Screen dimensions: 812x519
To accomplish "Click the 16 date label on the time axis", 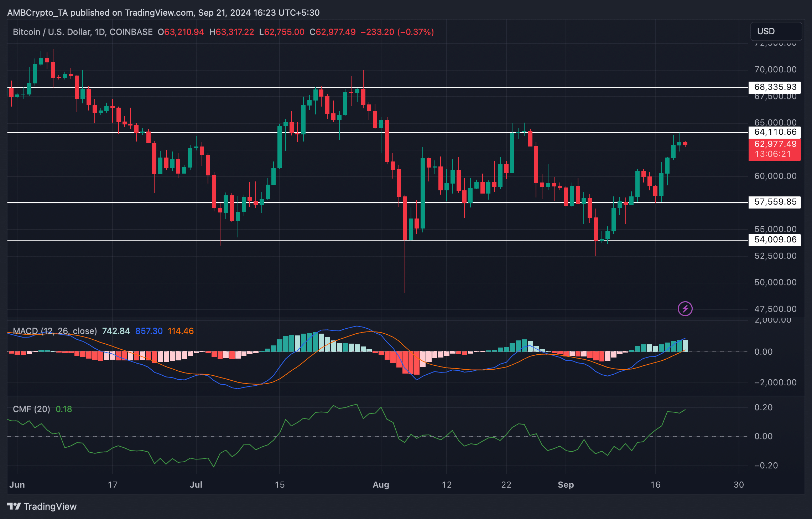I will (655, 485).
